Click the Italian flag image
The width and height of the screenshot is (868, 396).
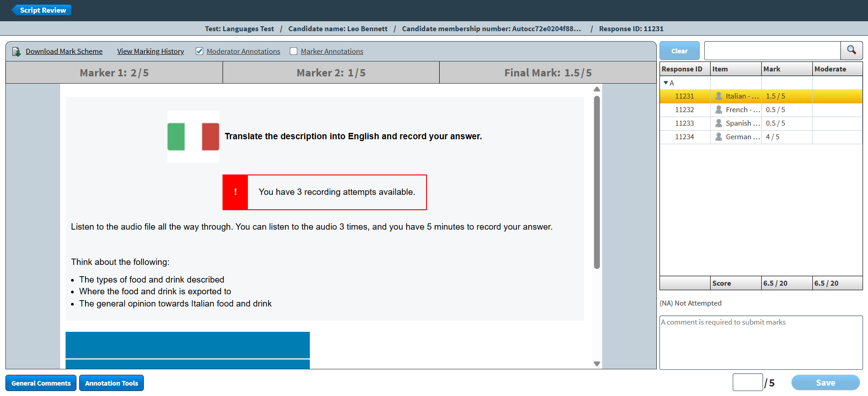point(193,137)
